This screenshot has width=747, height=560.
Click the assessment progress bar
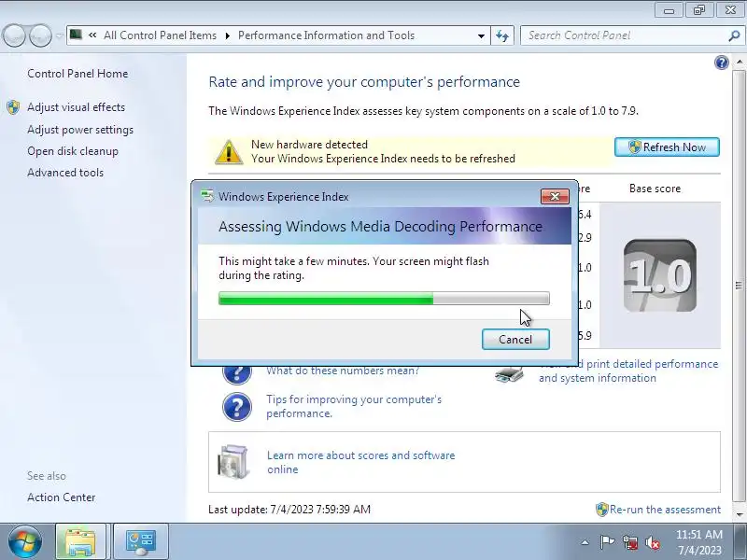tap(384, 299)
